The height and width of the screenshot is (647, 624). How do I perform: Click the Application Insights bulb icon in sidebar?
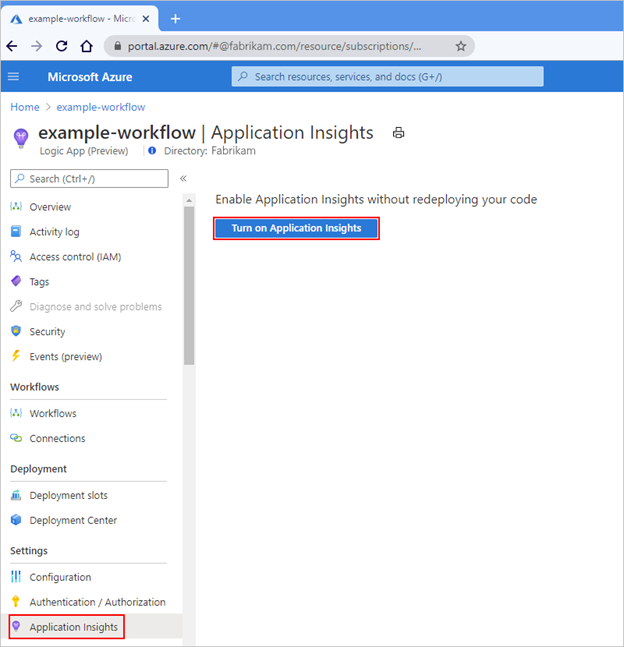pos(16,626)
